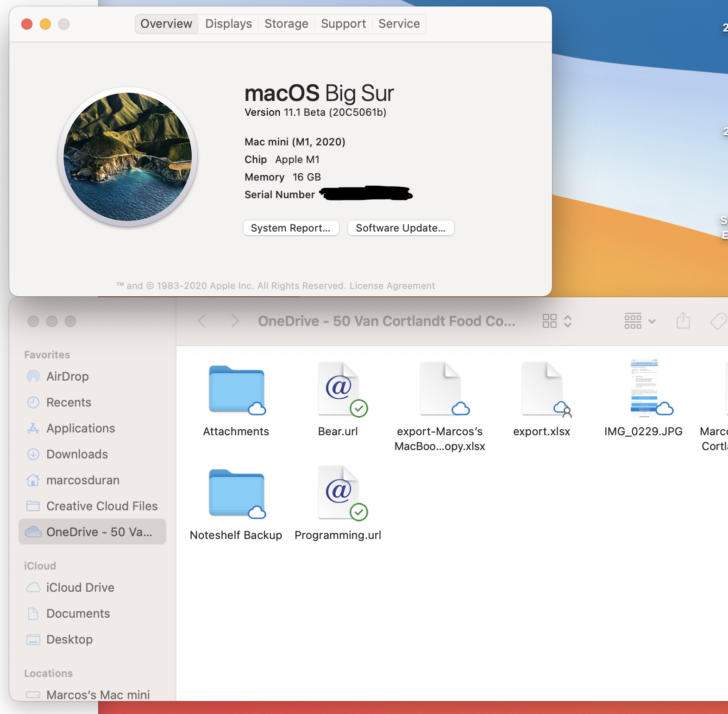Switch Finder icon view mode
This screenshot has height=714, width=728.
coord(550,321)
